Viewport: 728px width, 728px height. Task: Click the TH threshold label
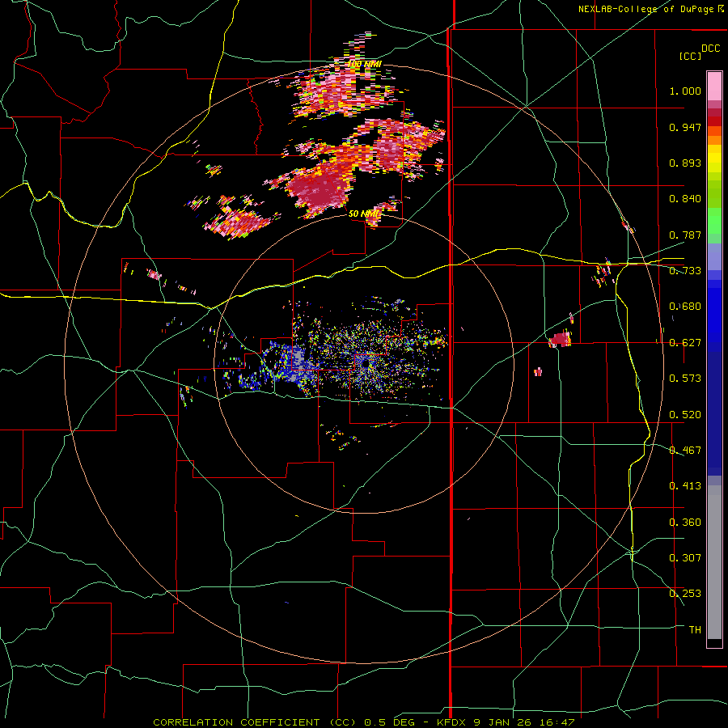[x=695, y=630]
